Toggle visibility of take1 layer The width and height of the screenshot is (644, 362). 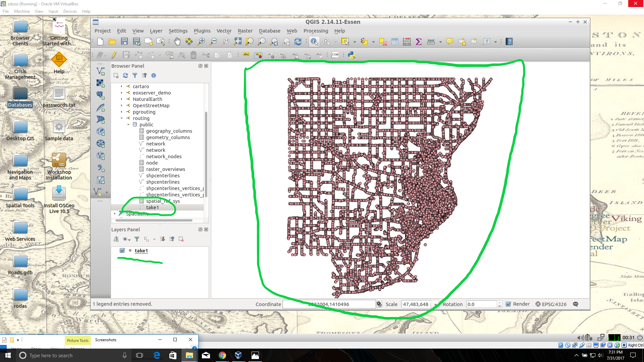tap(122, 250)
